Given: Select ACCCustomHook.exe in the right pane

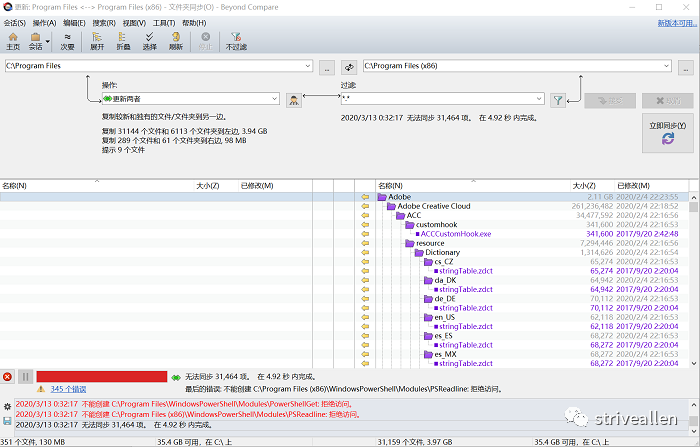Looking at the screenshot, I should [x=455, y=234].
